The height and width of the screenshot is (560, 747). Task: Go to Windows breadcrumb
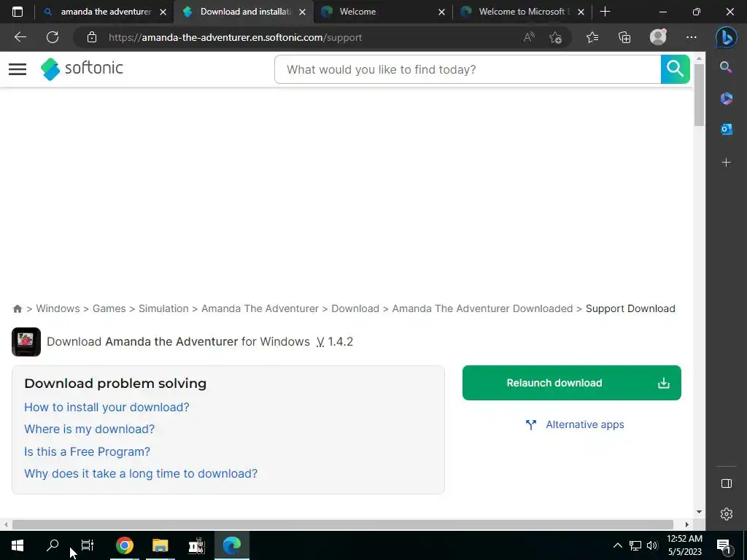pyautogui.click(x=58, y=308)
